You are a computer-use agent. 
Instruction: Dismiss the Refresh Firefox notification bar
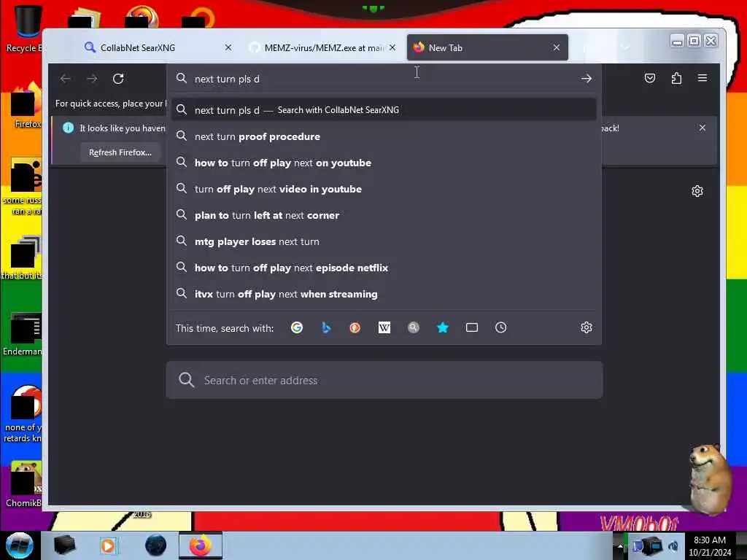tap(703, 128)
